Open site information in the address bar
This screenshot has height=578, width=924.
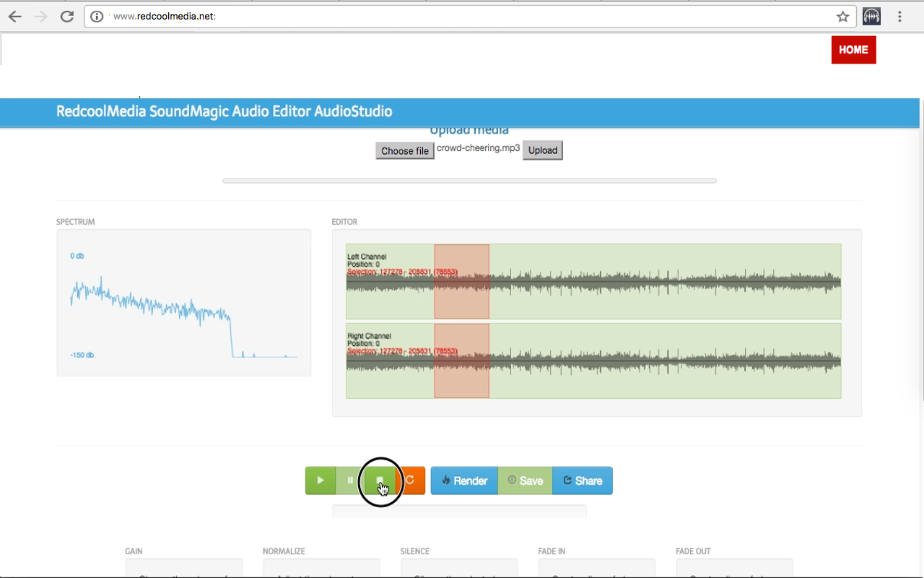pyautogui.click(x=96, y=16)
